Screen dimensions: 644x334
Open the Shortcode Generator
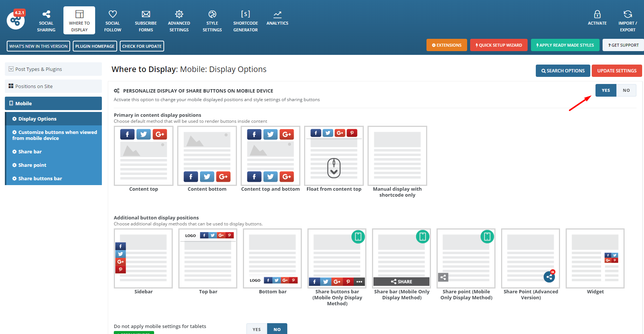click(246, 21)
